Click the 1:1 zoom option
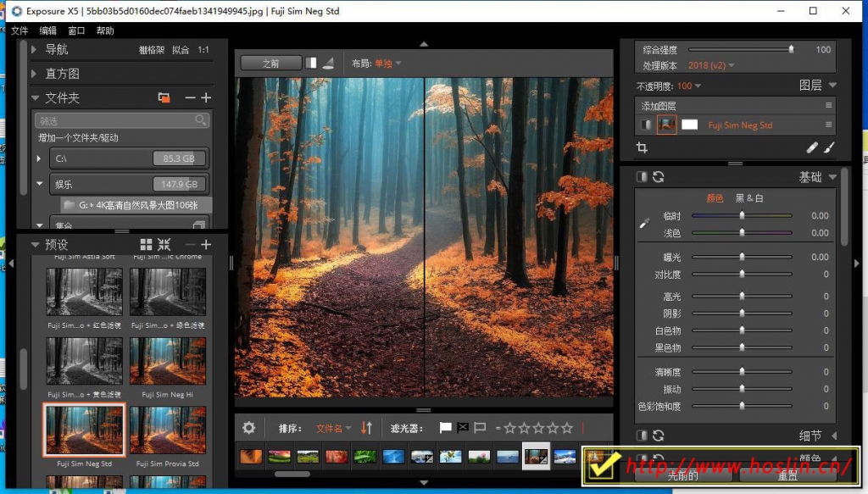868x494 pixels. point(203,50)
